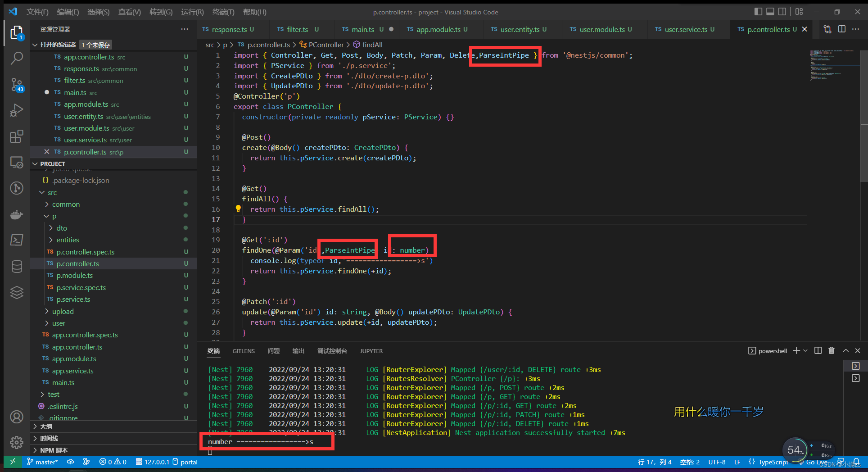
Task: Toggle the primary sidebar visibility
Action: (758, 12)
